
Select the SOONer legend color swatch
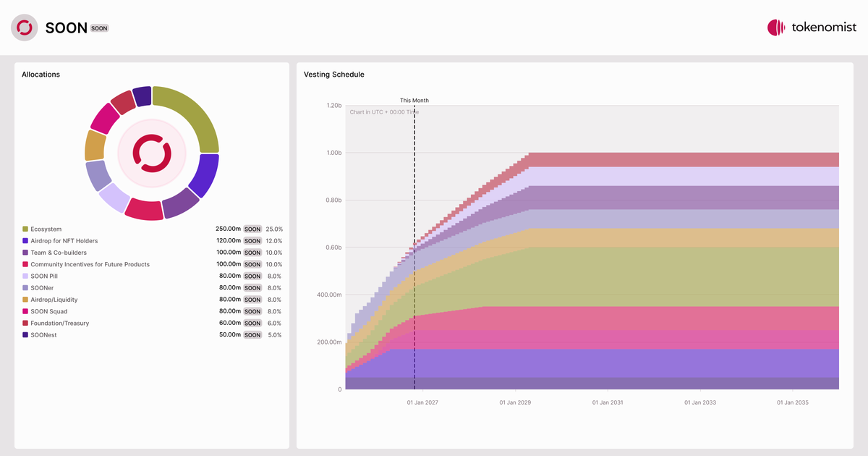(25, 288)
